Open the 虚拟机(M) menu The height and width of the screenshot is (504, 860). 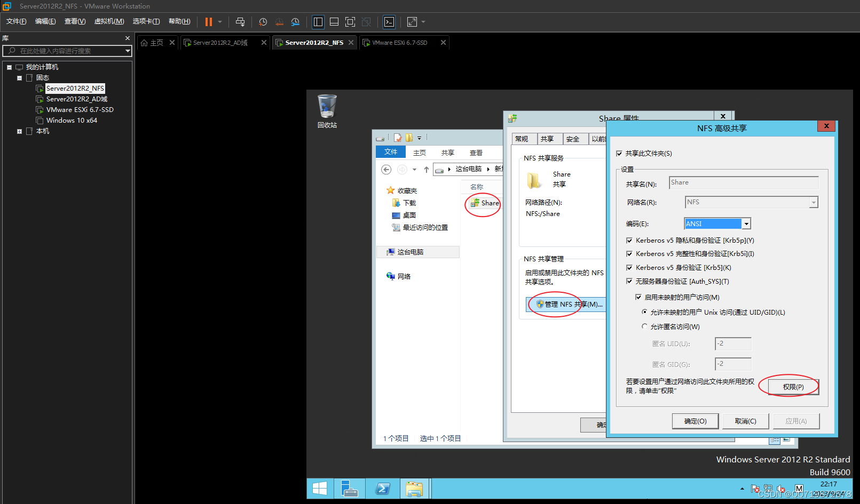(x=109, y=21)
